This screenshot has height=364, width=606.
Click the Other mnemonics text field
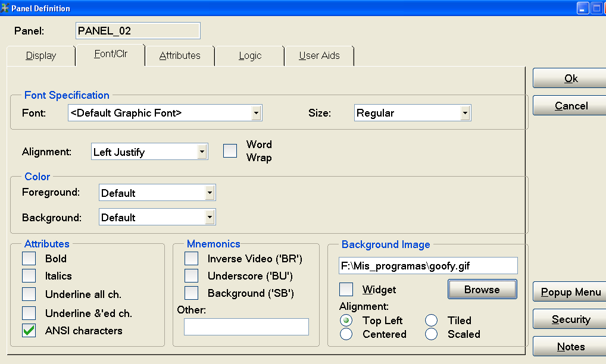[246, 327]
